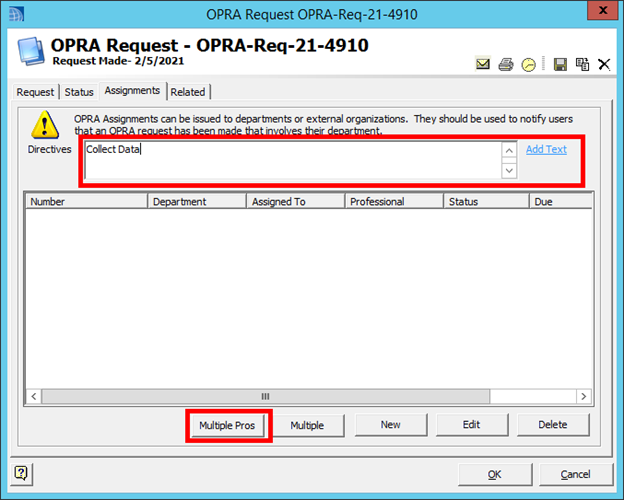
Task: Select the Assignments tab
Action: coord(133,91)
